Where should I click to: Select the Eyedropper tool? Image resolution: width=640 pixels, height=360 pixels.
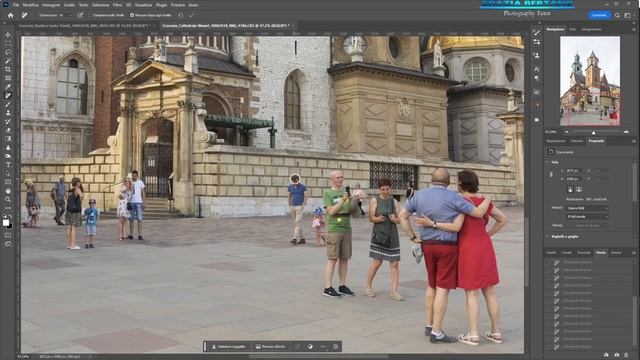tap(8, 87)
